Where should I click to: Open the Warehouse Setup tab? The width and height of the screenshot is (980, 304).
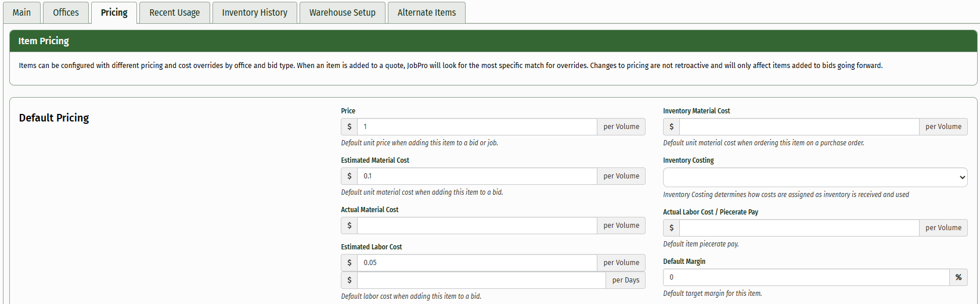click(x=342, y=12)
